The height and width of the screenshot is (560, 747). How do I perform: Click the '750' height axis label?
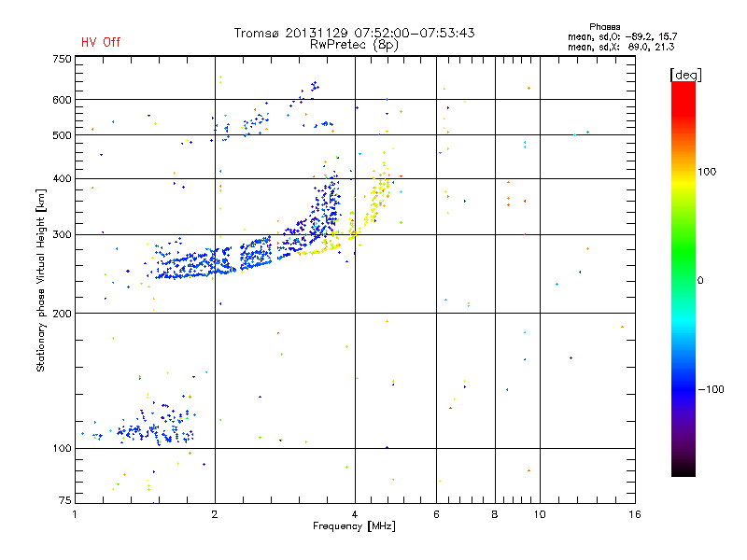tap(62, 59)
